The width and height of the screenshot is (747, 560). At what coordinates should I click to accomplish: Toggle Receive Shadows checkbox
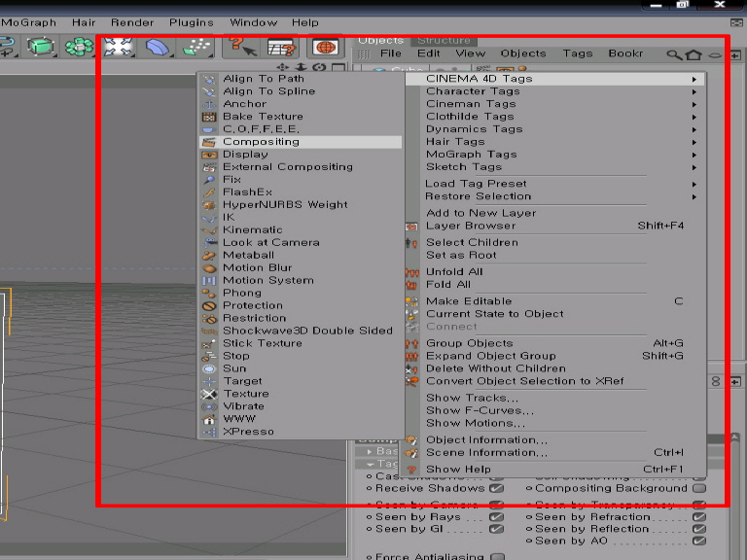tap(496, 488)
